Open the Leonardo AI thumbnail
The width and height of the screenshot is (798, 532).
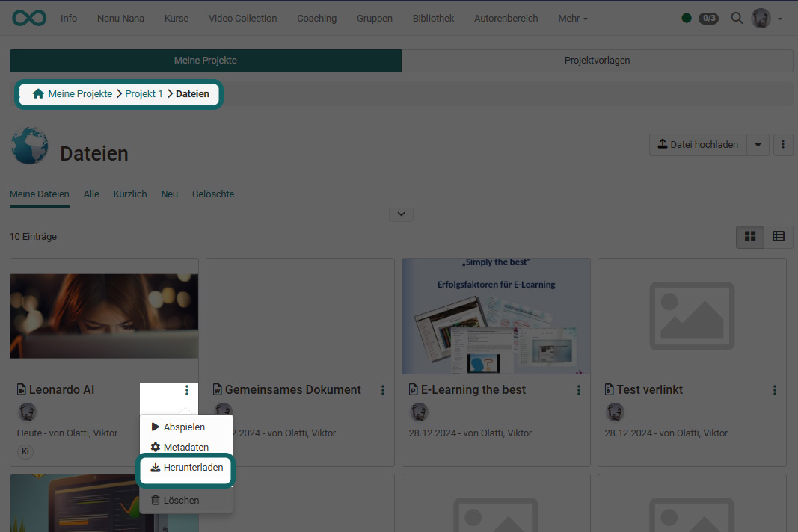[x=104, y=316]
